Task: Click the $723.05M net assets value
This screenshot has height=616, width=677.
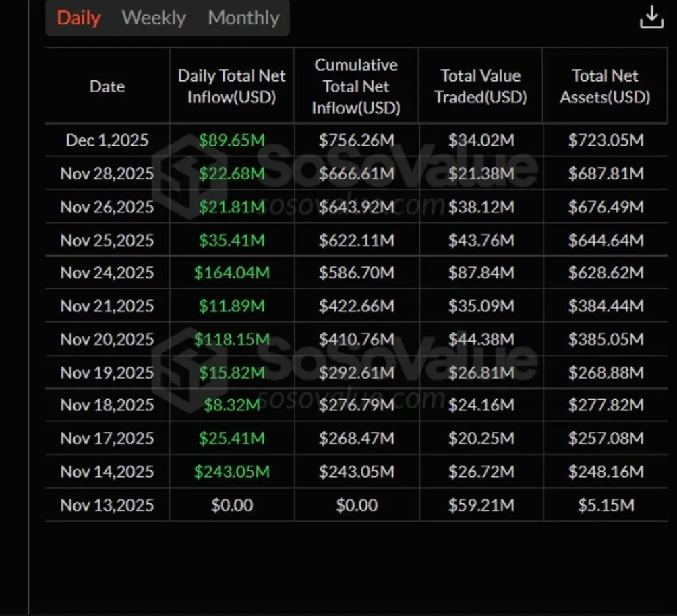Action: 606,140
